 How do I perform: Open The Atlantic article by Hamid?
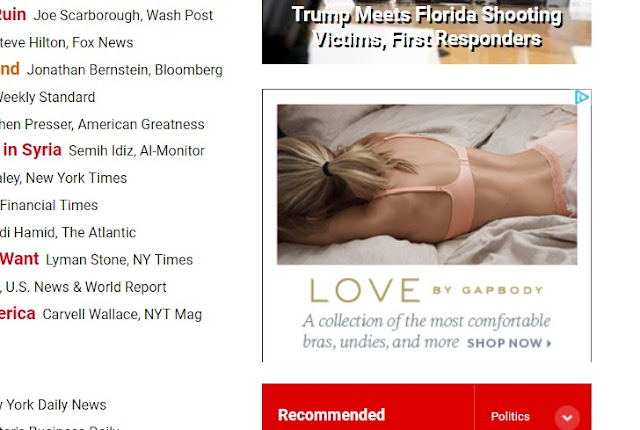click(68, 232)
